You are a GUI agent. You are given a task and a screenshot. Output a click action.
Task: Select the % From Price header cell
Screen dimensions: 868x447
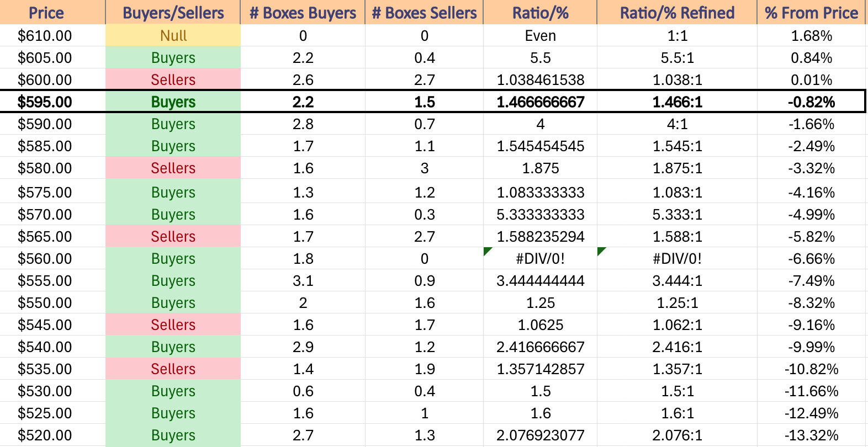coord(811,12)
